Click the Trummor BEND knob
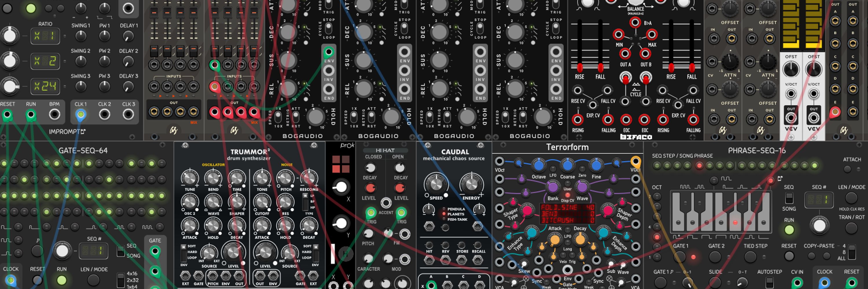This screenshot has height=289, width=868. click(213, 178)
